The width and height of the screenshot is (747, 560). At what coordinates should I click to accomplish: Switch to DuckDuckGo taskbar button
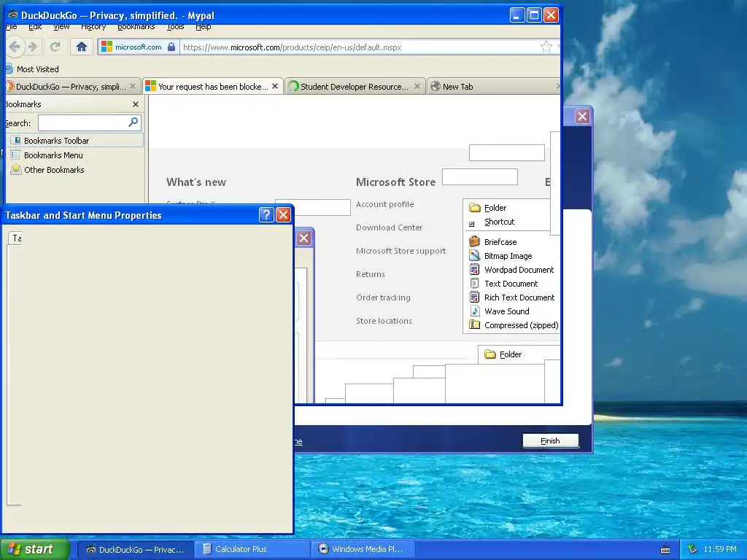[135, 549]
